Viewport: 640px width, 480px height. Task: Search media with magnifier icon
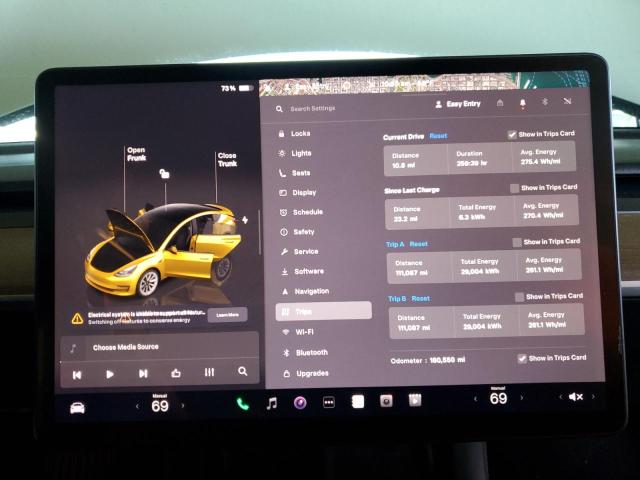coord(242,371)
